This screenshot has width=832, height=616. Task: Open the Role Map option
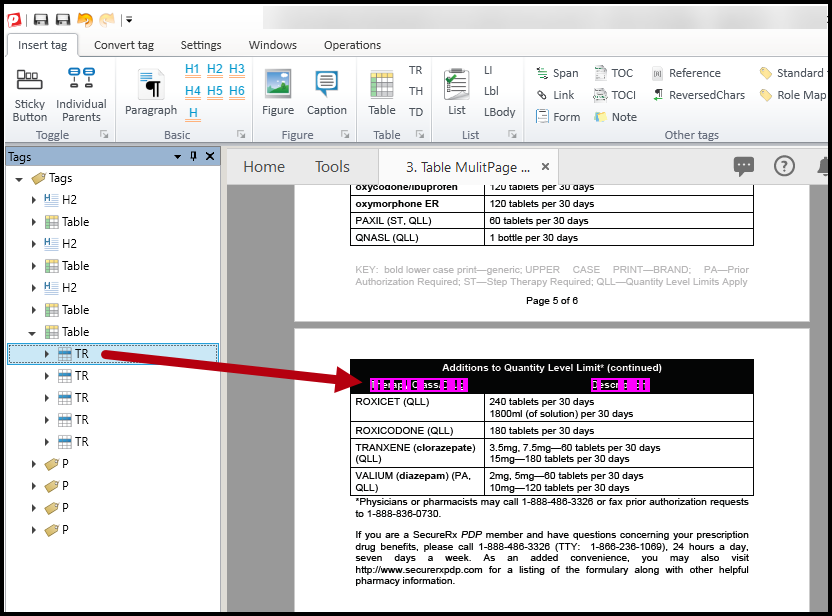pyautogui.click(x=793, y=95)
